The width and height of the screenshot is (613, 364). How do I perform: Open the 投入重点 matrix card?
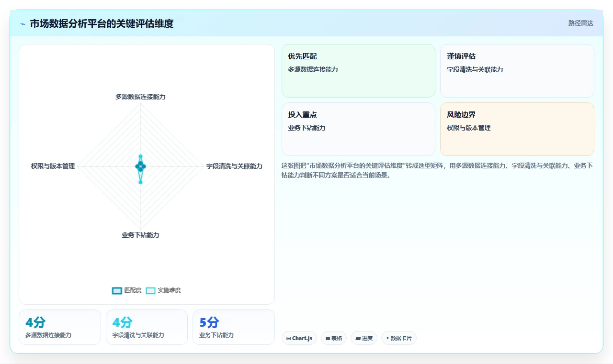(x=358, y=129)
